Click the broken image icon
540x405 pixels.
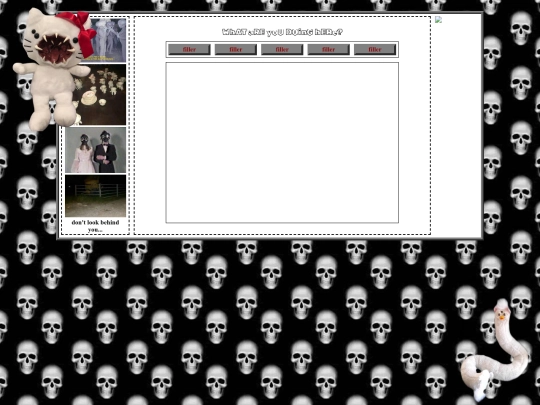tap(438, 20)
